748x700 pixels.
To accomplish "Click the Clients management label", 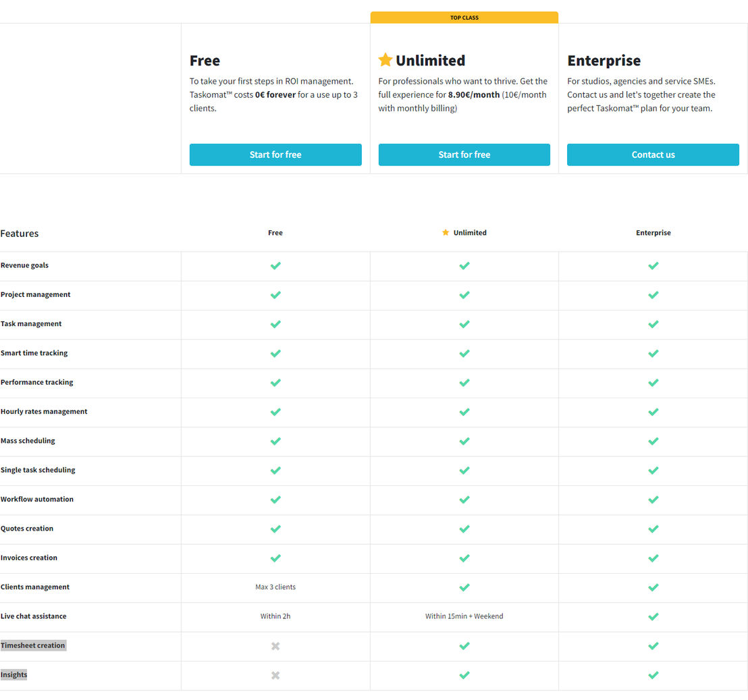I will coord(35,587).
